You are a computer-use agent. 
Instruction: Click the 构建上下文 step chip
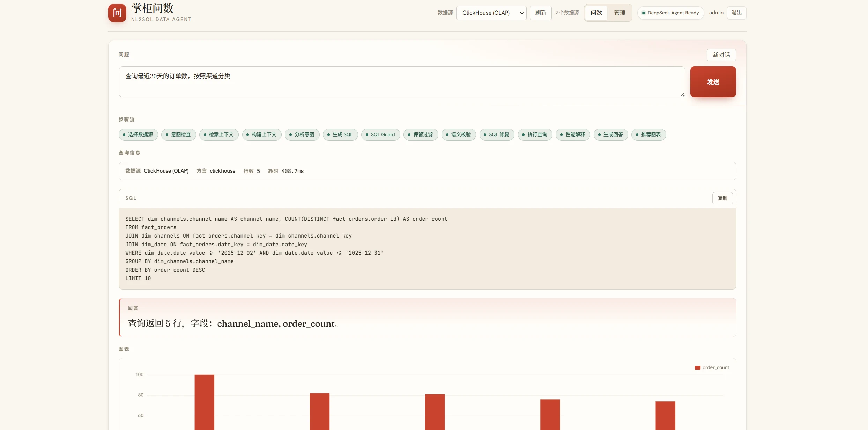coord(262,134)
